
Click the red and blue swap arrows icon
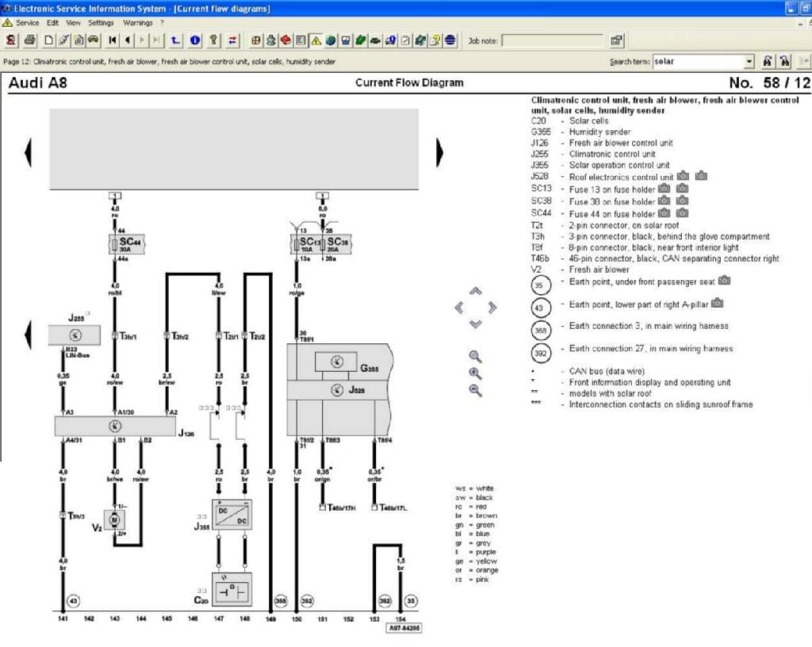[x=232, y=40]
